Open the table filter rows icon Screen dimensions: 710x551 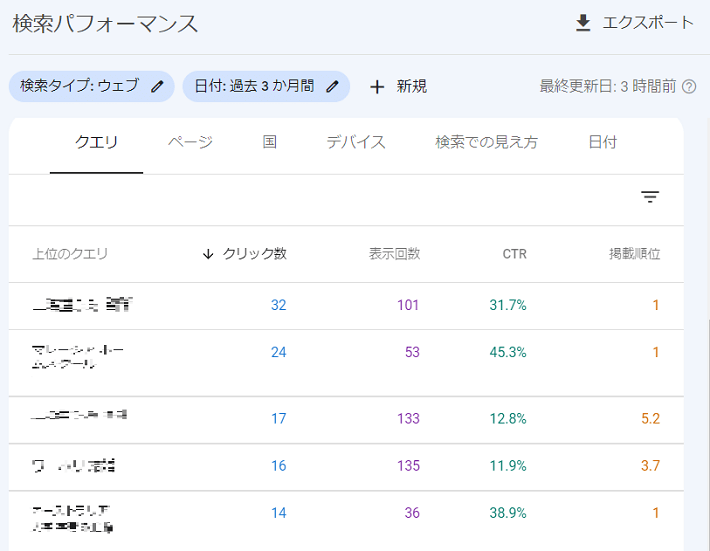pyautogui.click(x=650, y=196)
